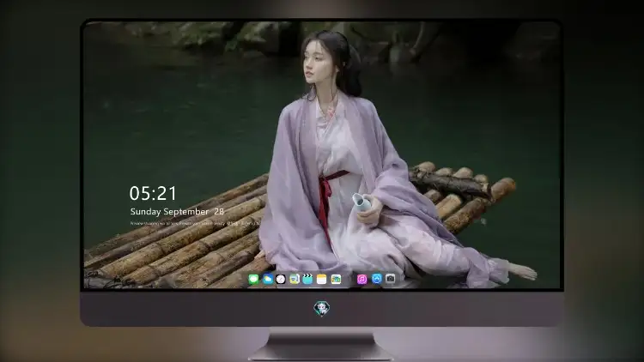
Task: Open the Maps app in the dock
Action: pos(294,280)
